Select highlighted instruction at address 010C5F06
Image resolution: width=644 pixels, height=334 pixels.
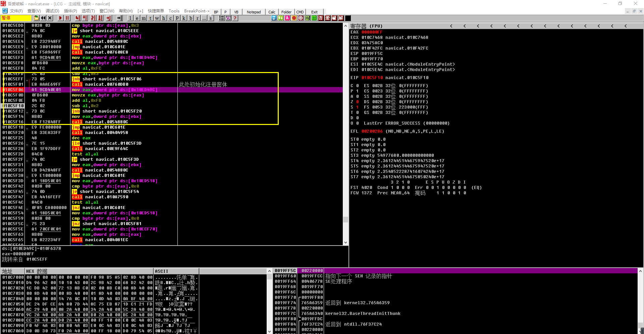172,90
